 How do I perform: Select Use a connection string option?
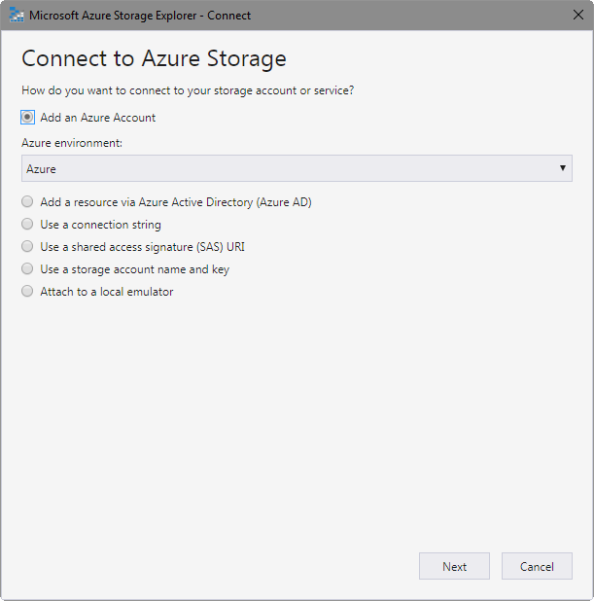coord(27,224)
